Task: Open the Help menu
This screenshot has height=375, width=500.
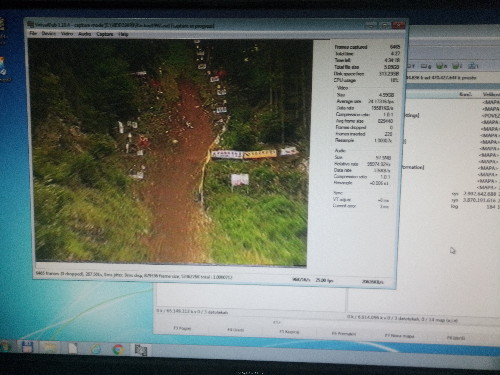Action: pos(123,34)
